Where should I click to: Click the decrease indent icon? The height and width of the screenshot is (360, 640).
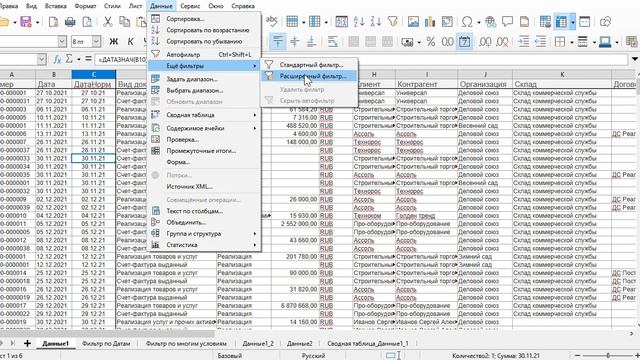click(540, 42)
